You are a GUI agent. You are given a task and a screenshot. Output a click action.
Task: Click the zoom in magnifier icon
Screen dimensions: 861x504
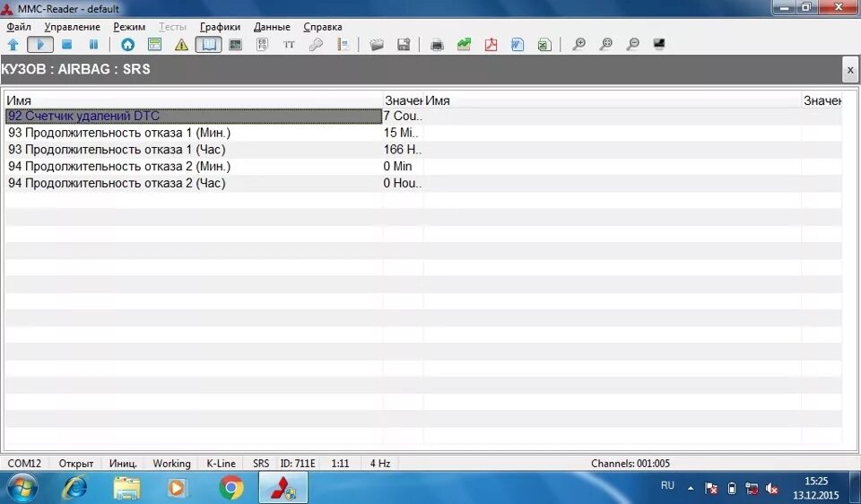click(x=578, y=45)
